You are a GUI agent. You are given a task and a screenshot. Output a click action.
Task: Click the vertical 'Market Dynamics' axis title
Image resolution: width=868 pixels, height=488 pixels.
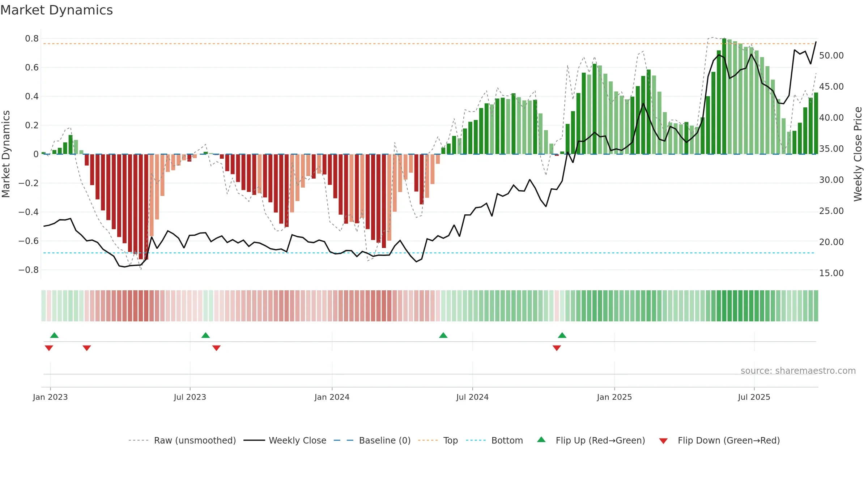(x=6, y=154)
